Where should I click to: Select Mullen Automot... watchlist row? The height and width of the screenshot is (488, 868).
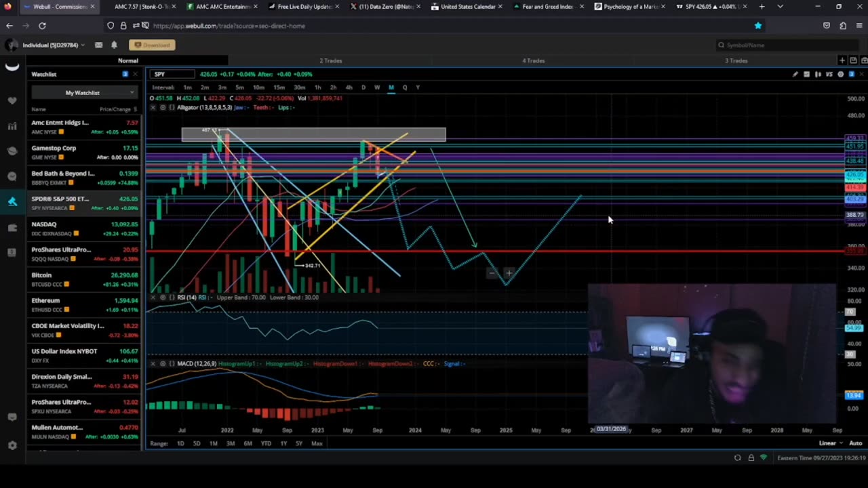pos(85,432)
